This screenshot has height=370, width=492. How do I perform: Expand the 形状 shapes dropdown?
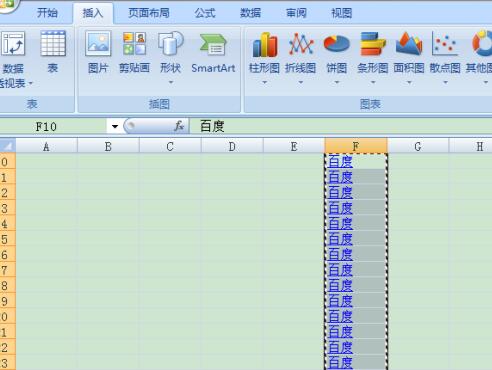click(x=171, y=82)
